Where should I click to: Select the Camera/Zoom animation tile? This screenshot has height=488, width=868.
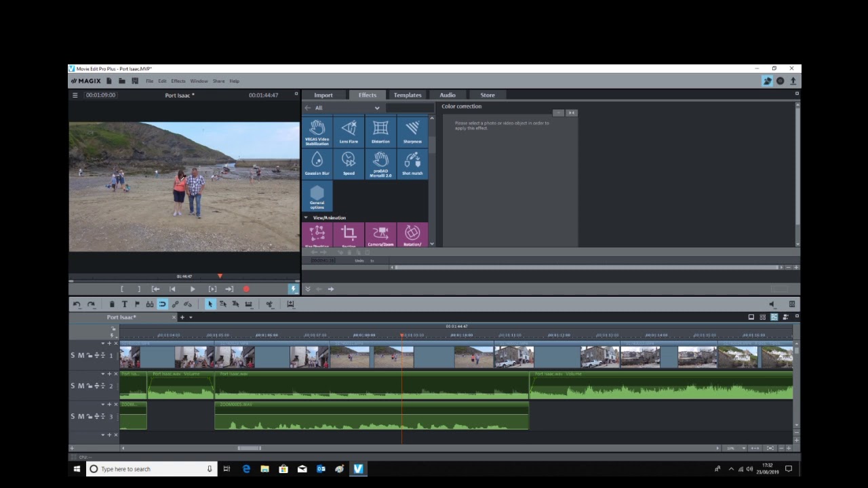pos(380,235)
